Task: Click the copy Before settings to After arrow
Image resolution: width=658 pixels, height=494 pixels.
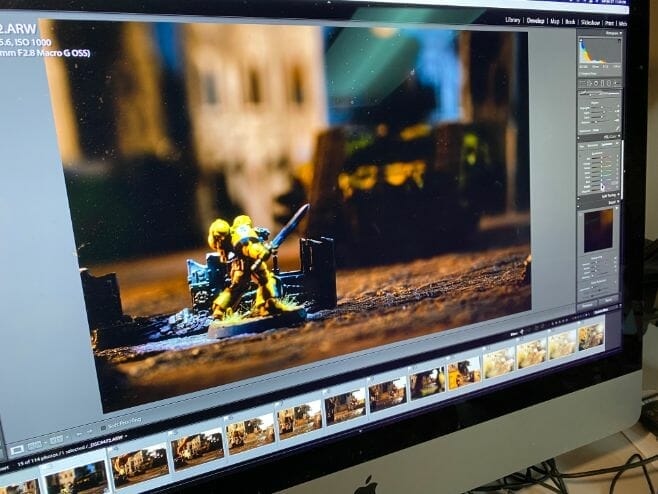Action: (79, 434)
